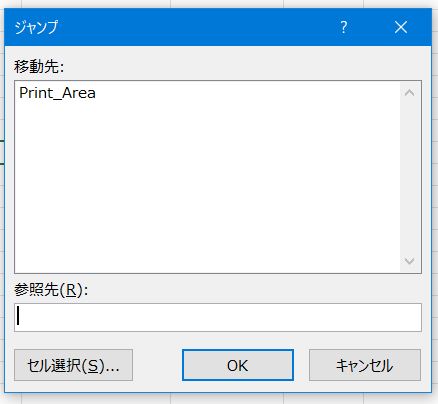Select Print_Area in the 移動先 list
The height and width of the screenshot is (404, 438).
[x=57, y=93]
